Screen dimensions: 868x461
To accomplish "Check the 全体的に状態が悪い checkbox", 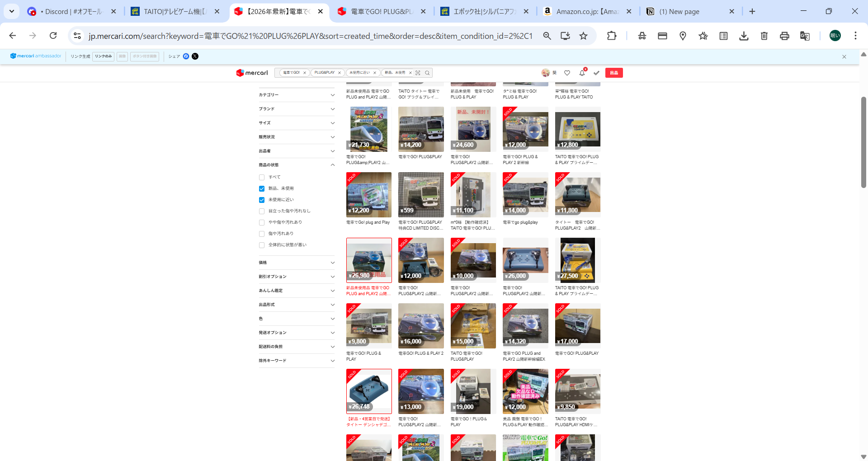I will (262, 245).
